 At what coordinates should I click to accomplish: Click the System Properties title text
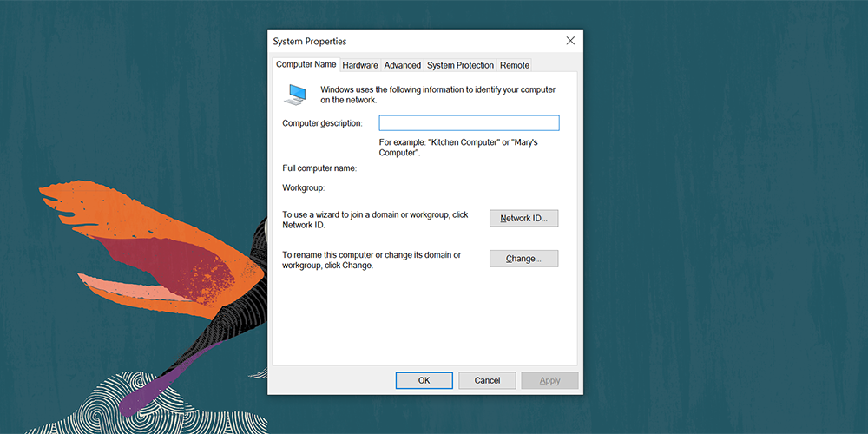tap(310, 42)
